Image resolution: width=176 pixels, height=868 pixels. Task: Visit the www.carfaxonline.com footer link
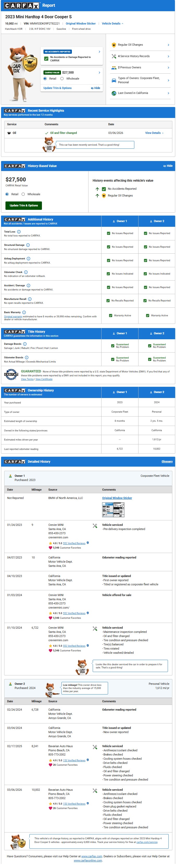(x=88, y=861)
